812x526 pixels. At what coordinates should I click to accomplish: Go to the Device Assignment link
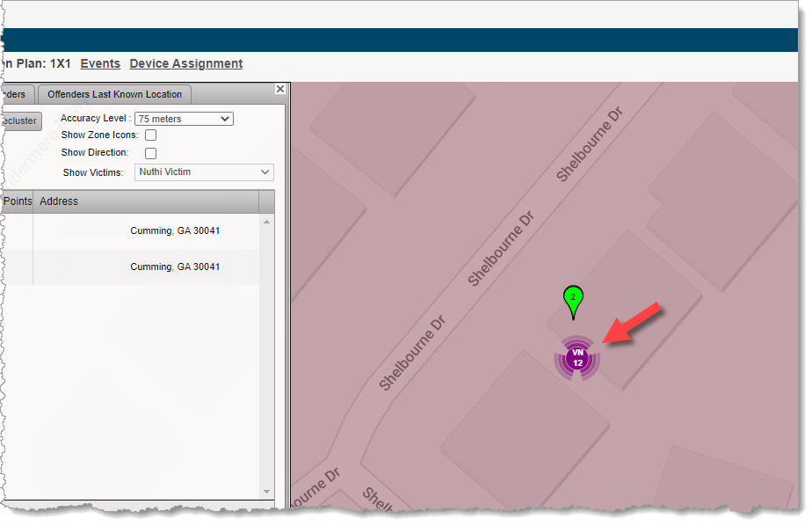185,63
